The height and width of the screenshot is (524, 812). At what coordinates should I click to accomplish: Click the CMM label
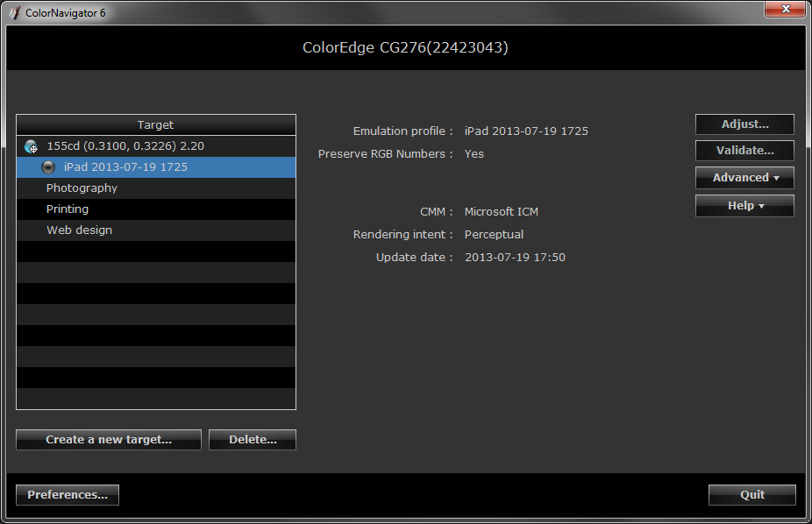coord(437,212)
